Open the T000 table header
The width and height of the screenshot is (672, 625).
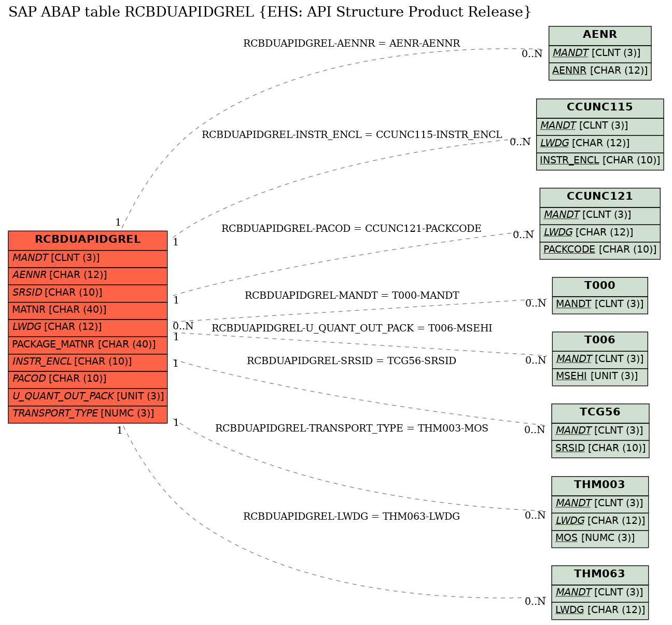[600, 286]
